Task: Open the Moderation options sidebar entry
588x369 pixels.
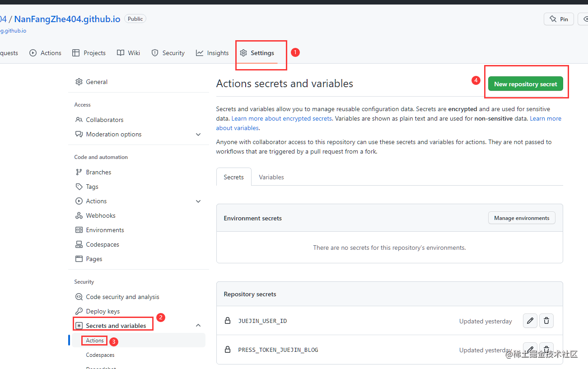Action: tap(139, 134)
